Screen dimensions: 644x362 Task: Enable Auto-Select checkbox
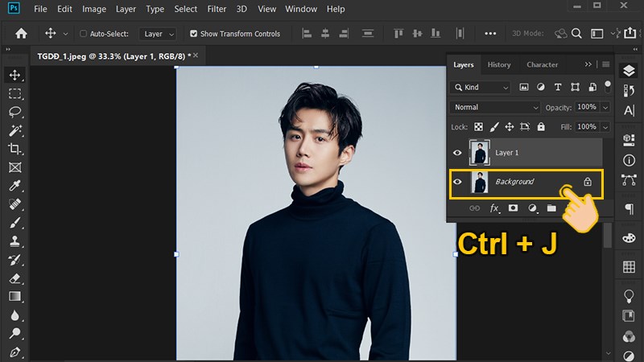click(83, 34)
